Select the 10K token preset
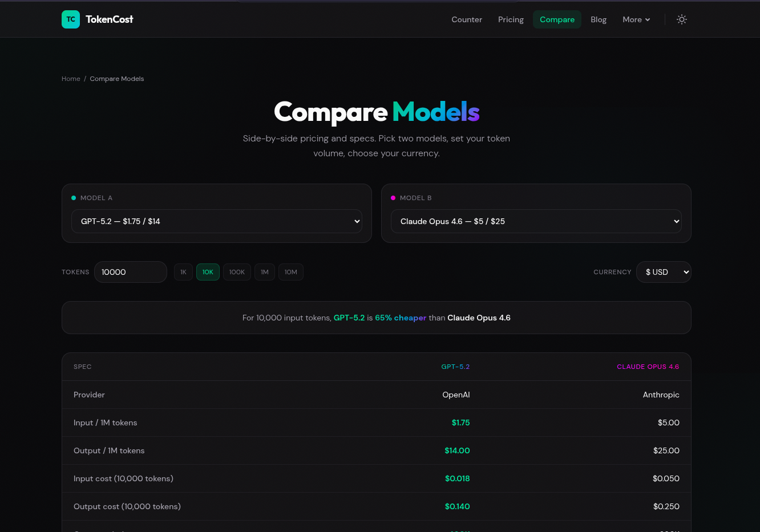 click(208, 272)
